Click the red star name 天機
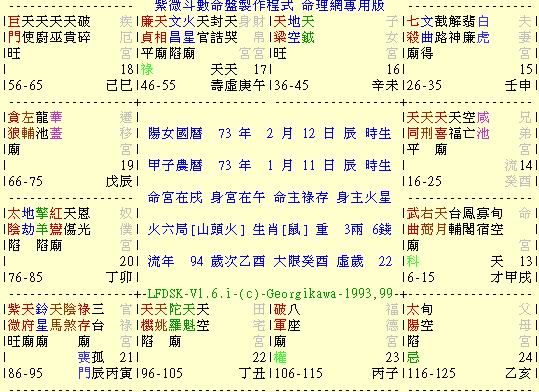The image size is (539, 392). coord(147,317)
